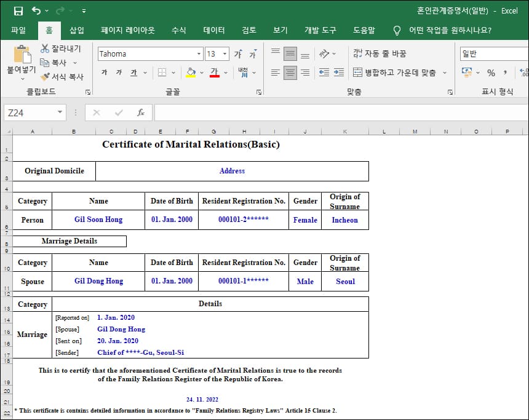
Task: Align text to the vertical middle
Action: click(290, 53)
